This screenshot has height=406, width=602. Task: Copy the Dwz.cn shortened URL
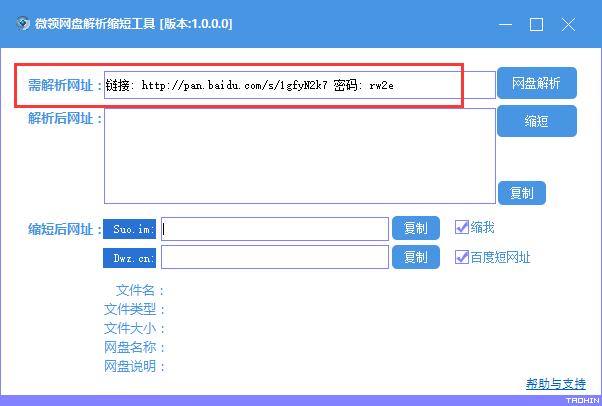tap(416, 257)
